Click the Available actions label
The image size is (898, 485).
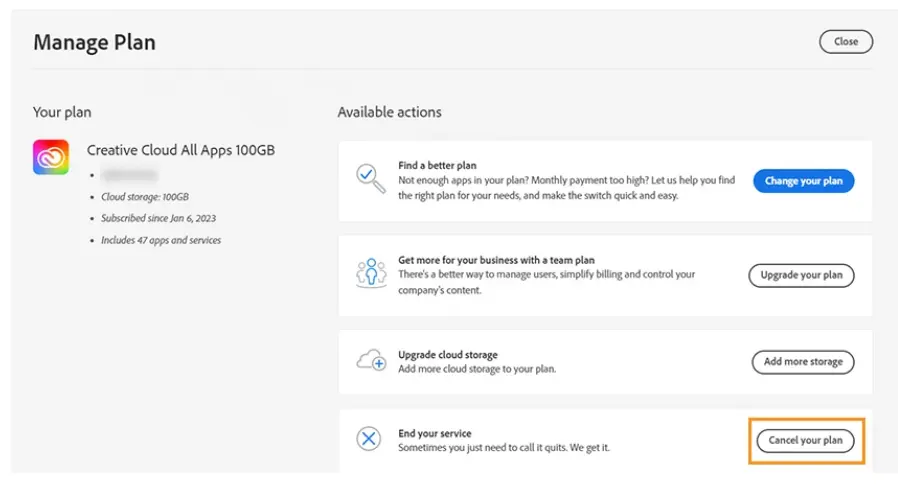(x=389, y=112)
